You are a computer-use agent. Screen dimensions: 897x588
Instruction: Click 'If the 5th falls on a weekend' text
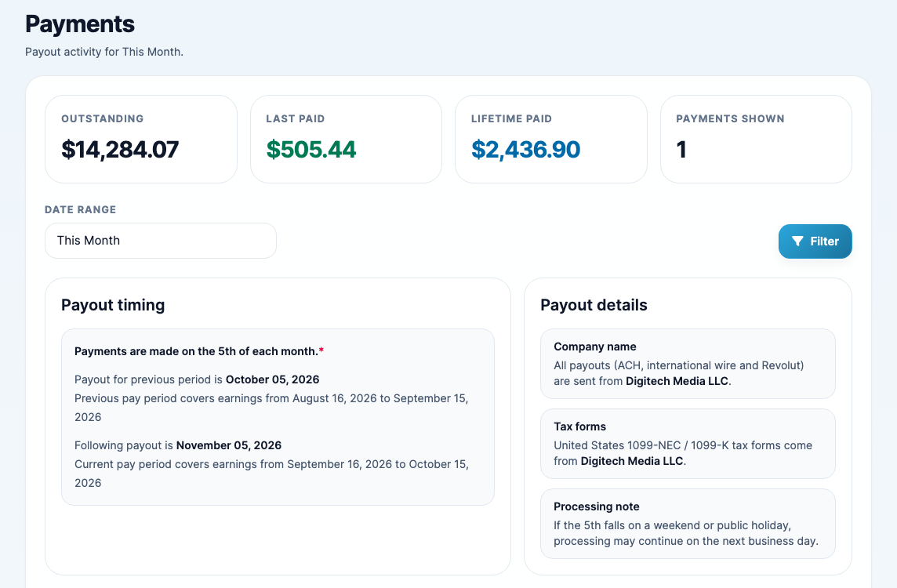tap(686, 533)
